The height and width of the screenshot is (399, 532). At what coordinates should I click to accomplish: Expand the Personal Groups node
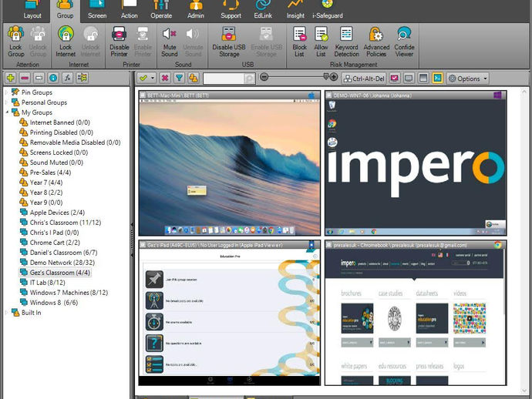pyautogui.click(x=6, y=102)
